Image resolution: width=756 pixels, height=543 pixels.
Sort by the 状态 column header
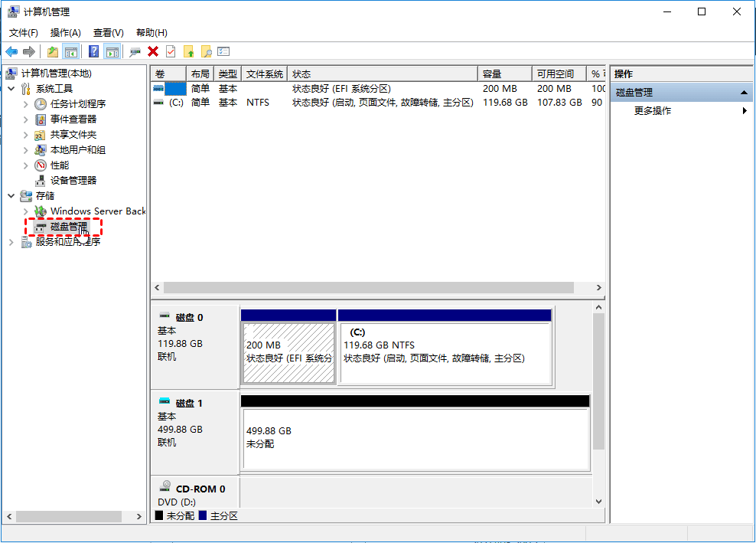point(383,74)
